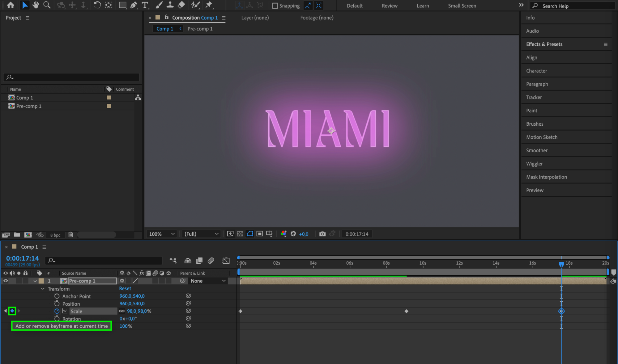Open the 100% magnification dropdown
Image resolution: width=618 pixels, height=364 pixels.
point(162,234)
